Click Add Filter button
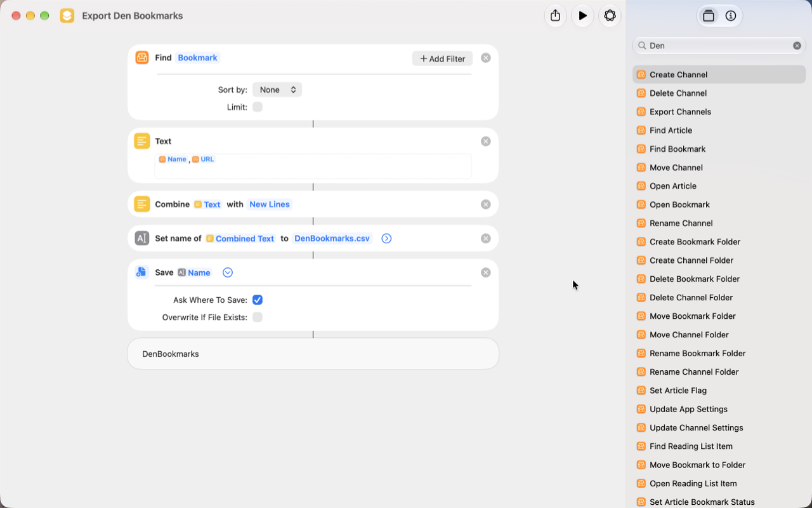The height and width of the screenshot is (508, 812). (442, 58)
